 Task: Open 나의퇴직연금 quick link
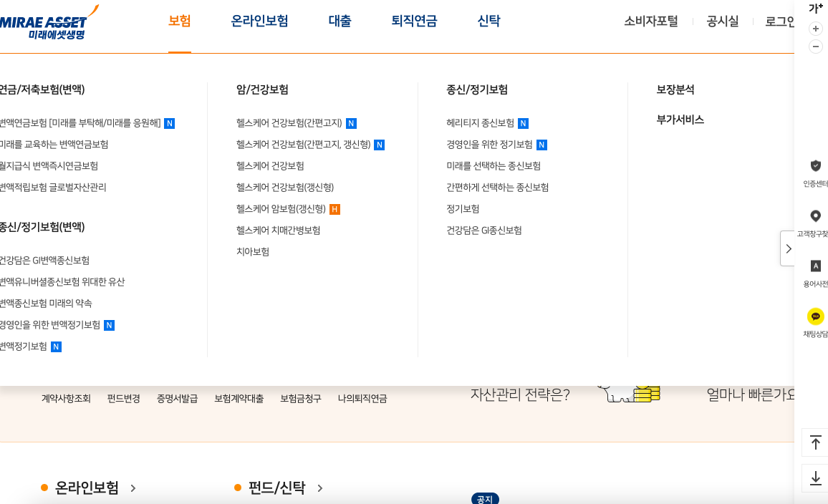pyautogui.click(x=362, y=399)
